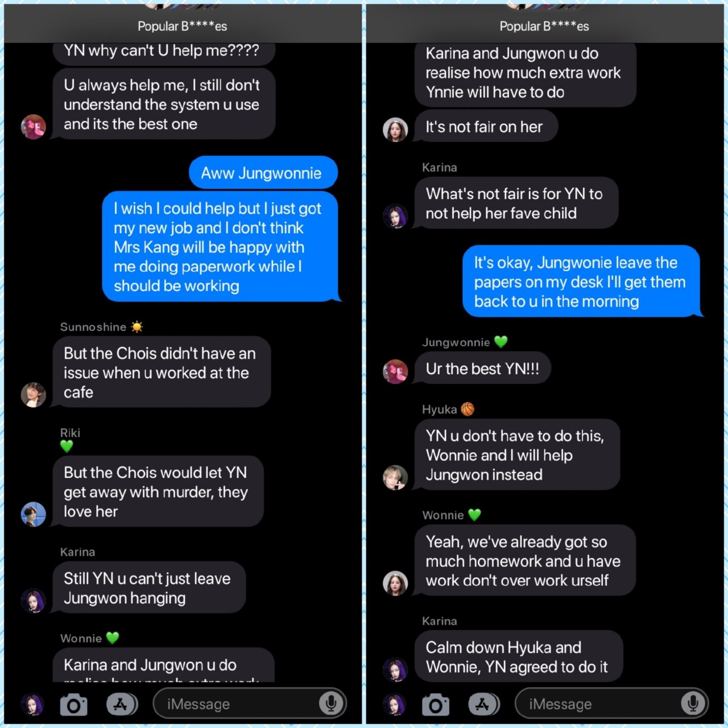Tap microphone dictation icon in right message field
Viewport: 728px width, 728px height.
(692, 704)
